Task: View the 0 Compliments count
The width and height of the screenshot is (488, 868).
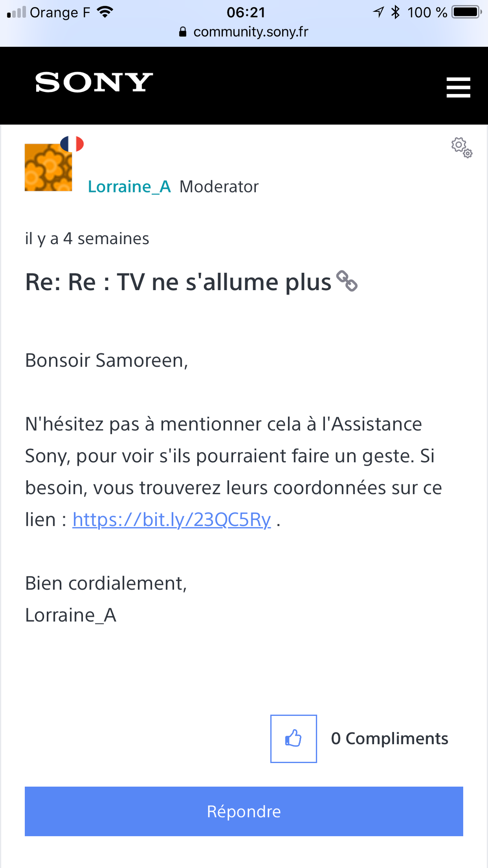Action: 389,739
